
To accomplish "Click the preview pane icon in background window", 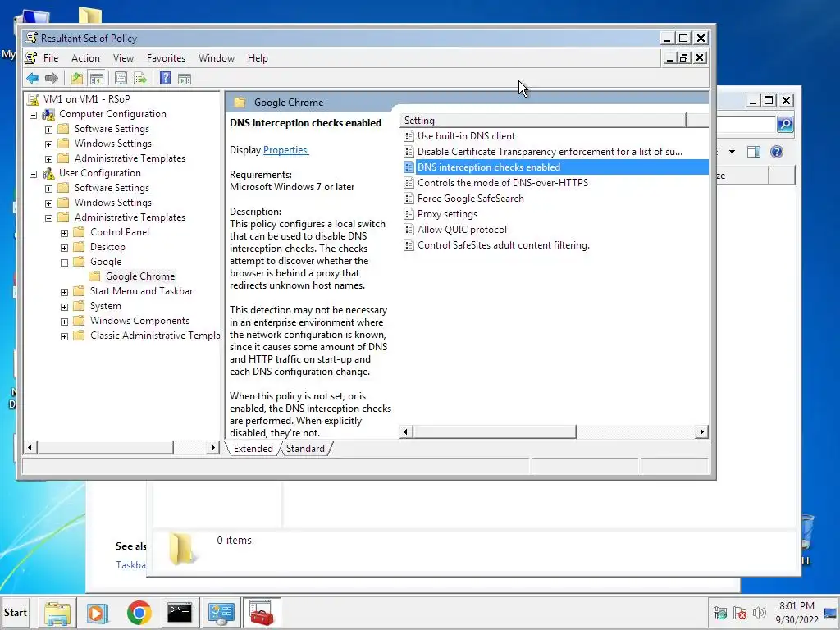I will 754,152.
